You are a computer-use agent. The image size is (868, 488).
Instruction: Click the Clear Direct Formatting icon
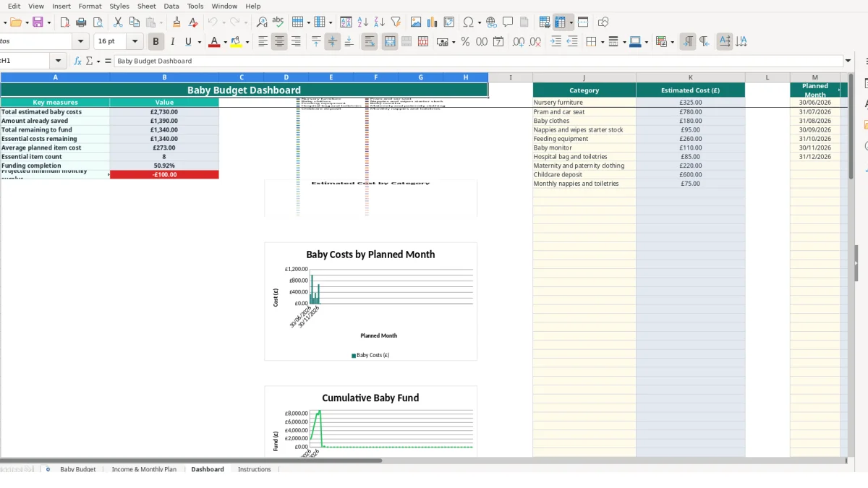point(193,22)
